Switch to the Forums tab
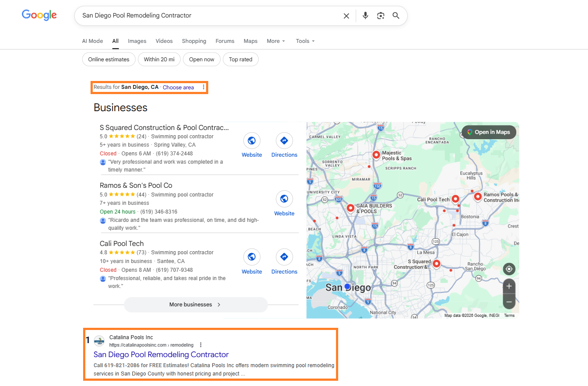This screenshot has height=386, width=588. (225, 41)
